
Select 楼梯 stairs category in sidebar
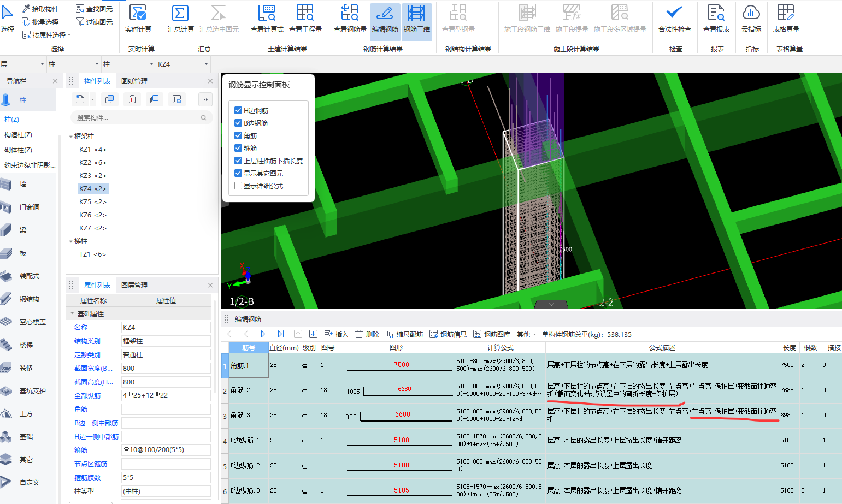tap(26, 345)
